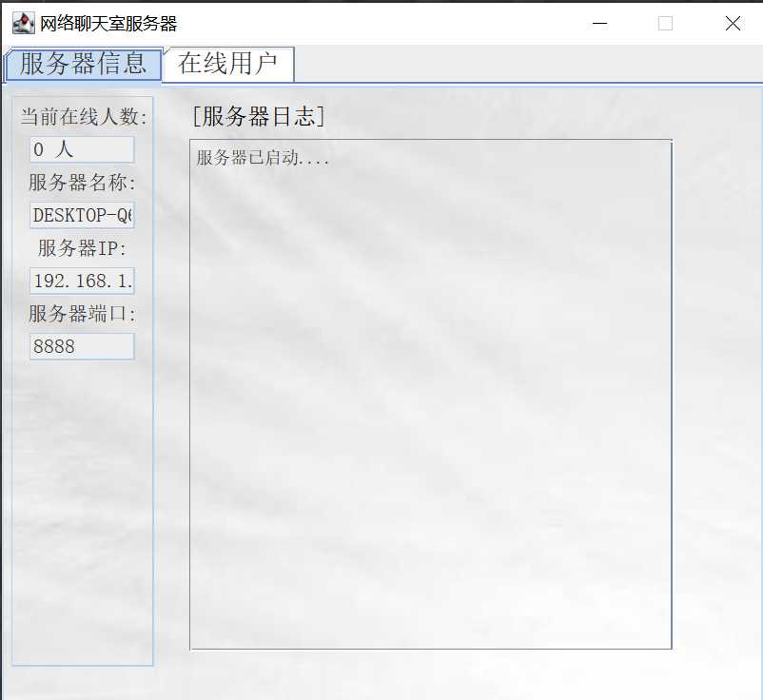Viewport: 763px width, 700px height.
Task: Click the 当前在线人数: label
Action: tap(84, 117)
